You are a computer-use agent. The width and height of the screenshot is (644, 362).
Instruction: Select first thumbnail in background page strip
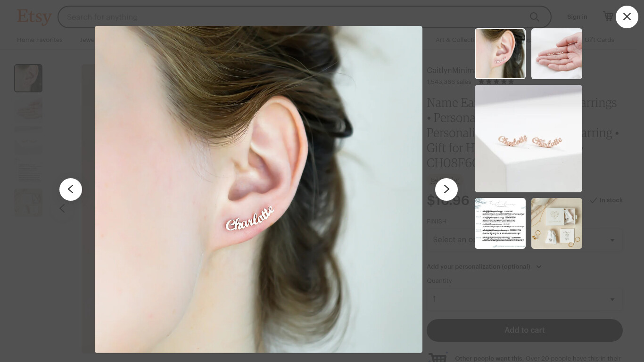(28, 78)
